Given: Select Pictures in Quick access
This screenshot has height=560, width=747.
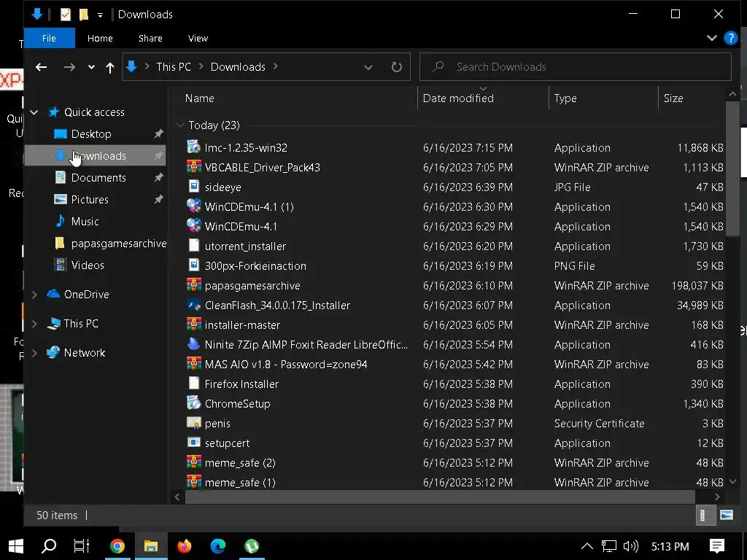Looking at the screenshot, I should (90, 200).
